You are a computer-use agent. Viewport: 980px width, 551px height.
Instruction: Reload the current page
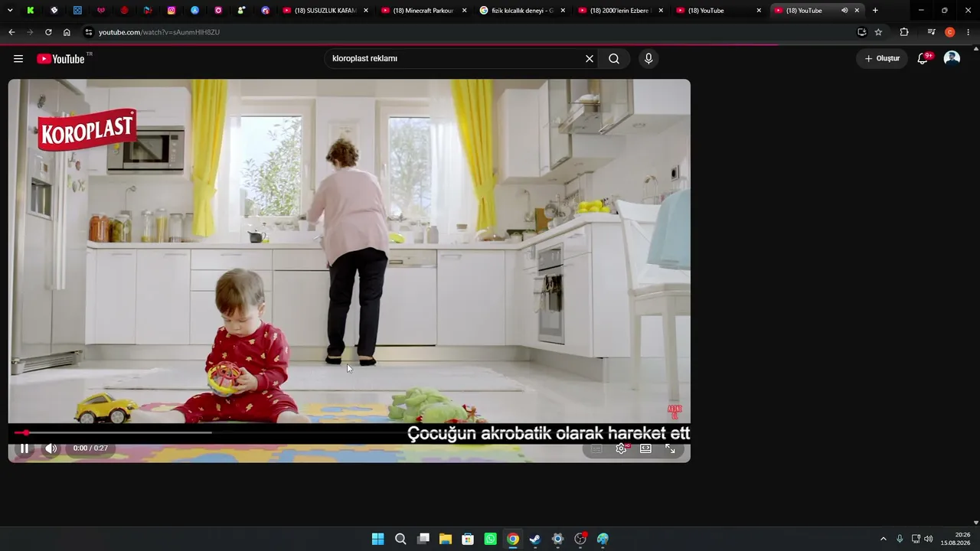coord(48,32)
